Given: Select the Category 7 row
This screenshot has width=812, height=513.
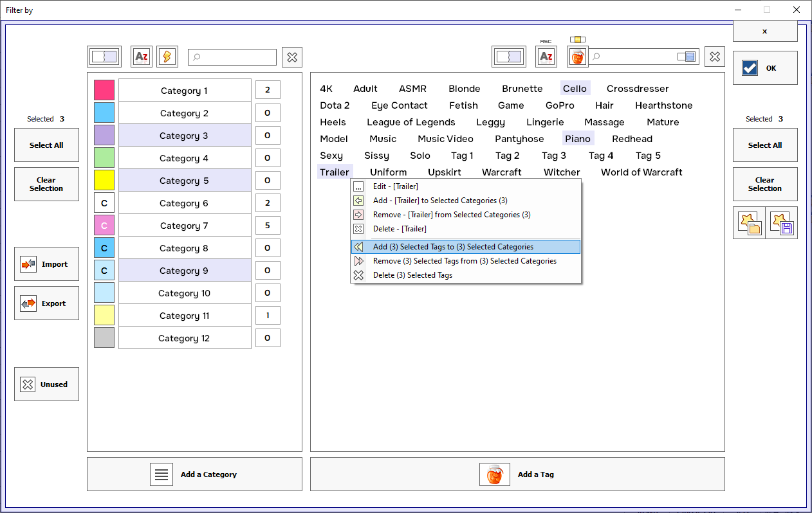Looking at the screenshot, I should 185,226.
